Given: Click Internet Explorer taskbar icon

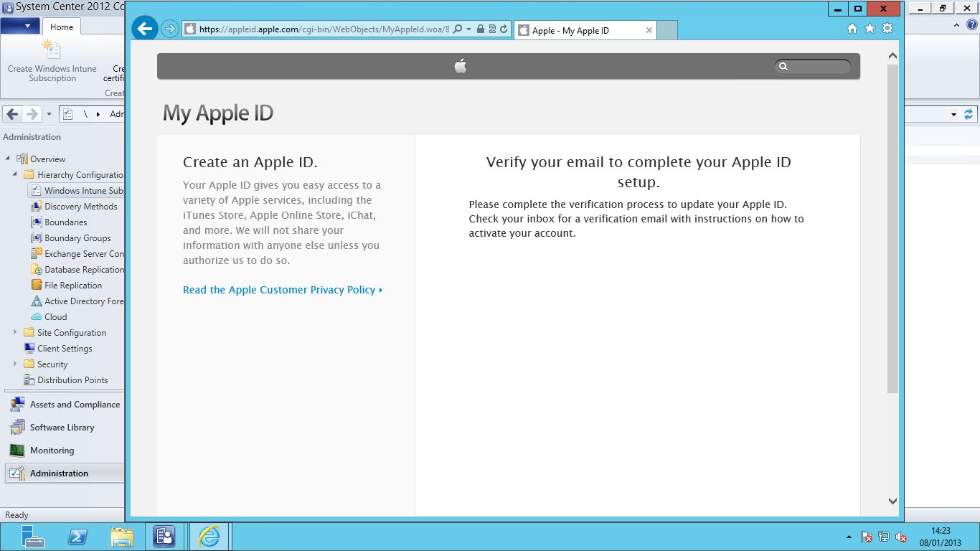Looking at the screenshot, I should coord(209,537).
